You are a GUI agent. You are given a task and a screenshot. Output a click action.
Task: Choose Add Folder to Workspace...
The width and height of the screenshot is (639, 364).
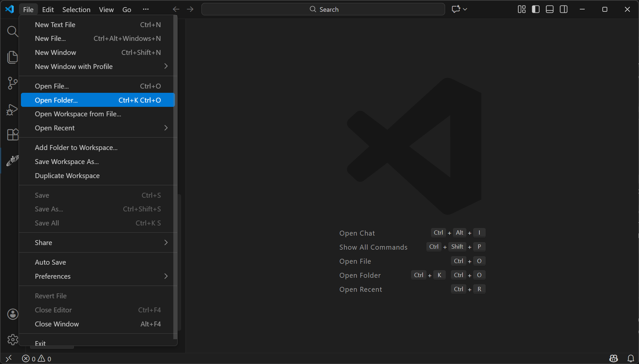(98, 148)
